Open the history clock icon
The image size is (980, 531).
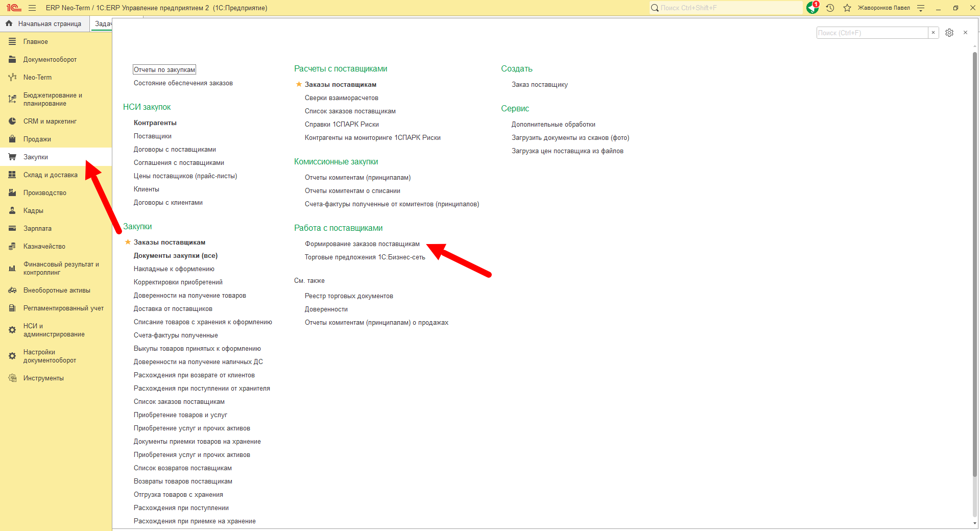pyautogui.click(x=830, y=8)
